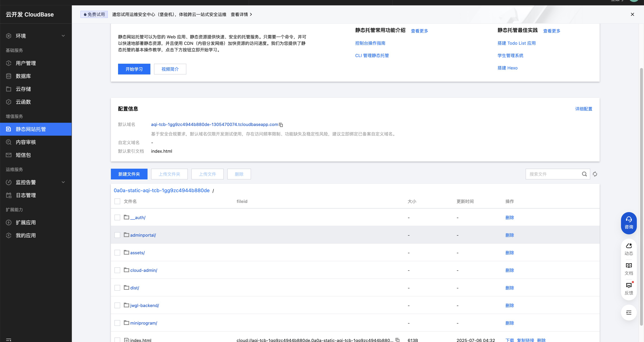Open the jwgl-backend/ folder link
The height and width of the screenshot is (342, 644).
pos(144,305)
